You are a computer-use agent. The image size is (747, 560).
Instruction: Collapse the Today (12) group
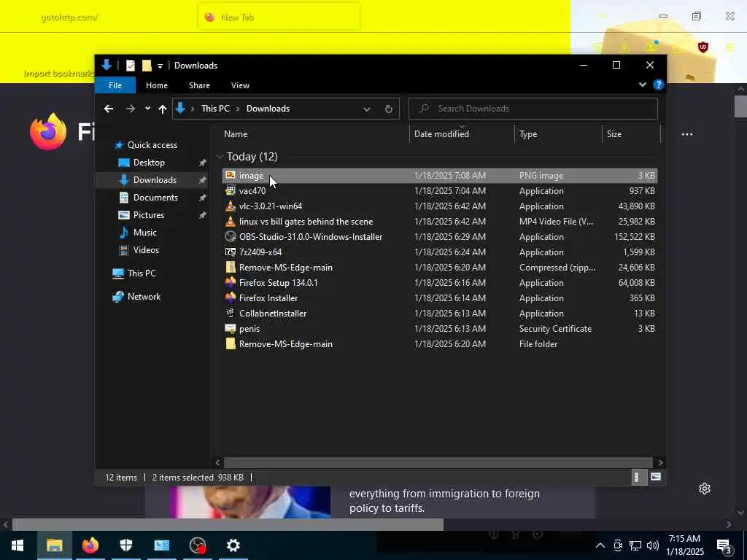[x=220, y=157]
